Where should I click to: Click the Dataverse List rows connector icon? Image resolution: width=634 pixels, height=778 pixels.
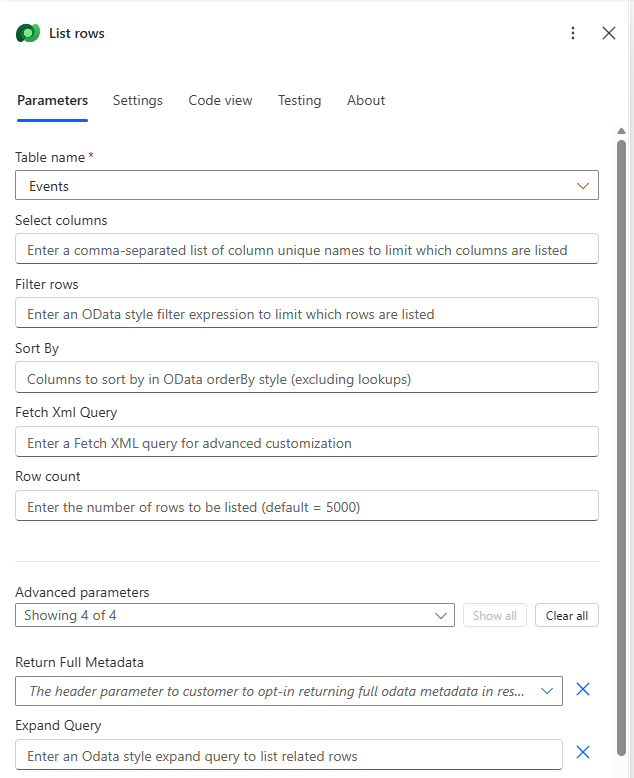(x=28, y=33)
